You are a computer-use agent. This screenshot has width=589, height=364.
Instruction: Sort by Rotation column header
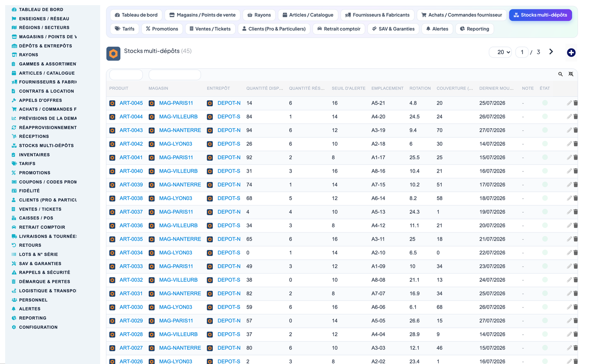coord(420,88)
